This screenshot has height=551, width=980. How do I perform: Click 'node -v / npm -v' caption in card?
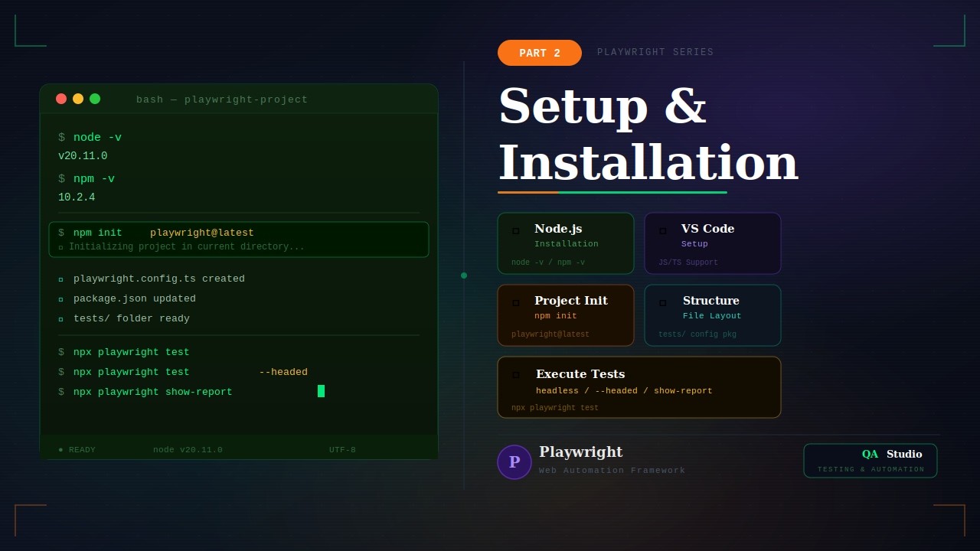pyautogui.click(x=548, y=262)
